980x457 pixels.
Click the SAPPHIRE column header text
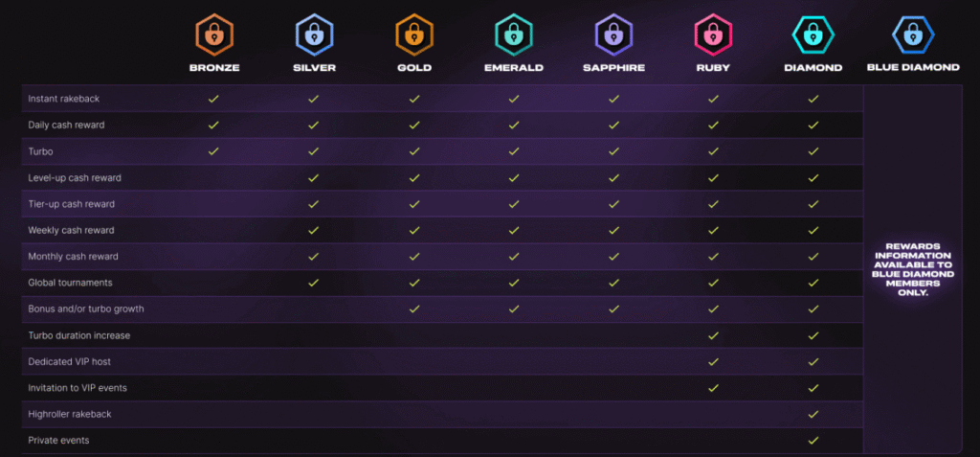click(x=613, y=68)
